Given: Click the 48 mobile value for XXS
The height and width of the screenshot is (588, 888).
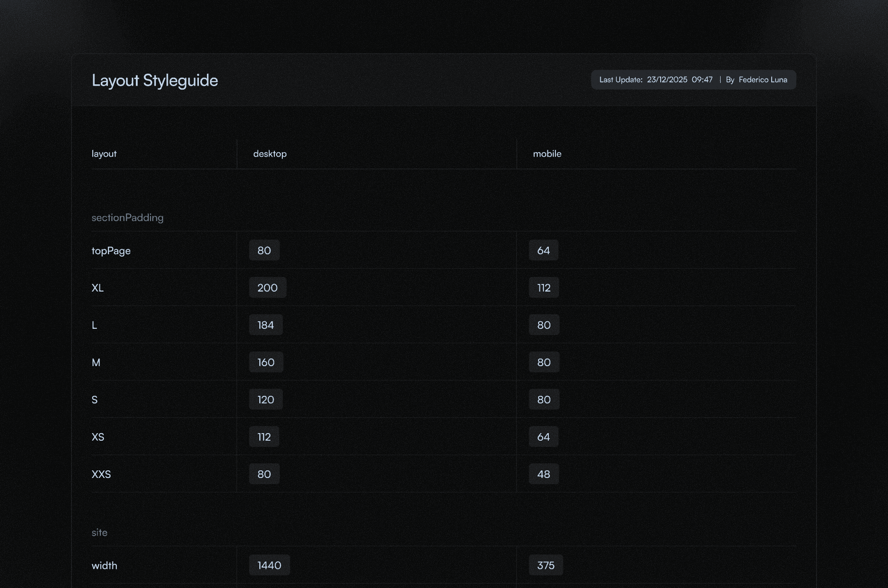Looking at the screenshot, I should pyautogui.click(x=543, y=474).
